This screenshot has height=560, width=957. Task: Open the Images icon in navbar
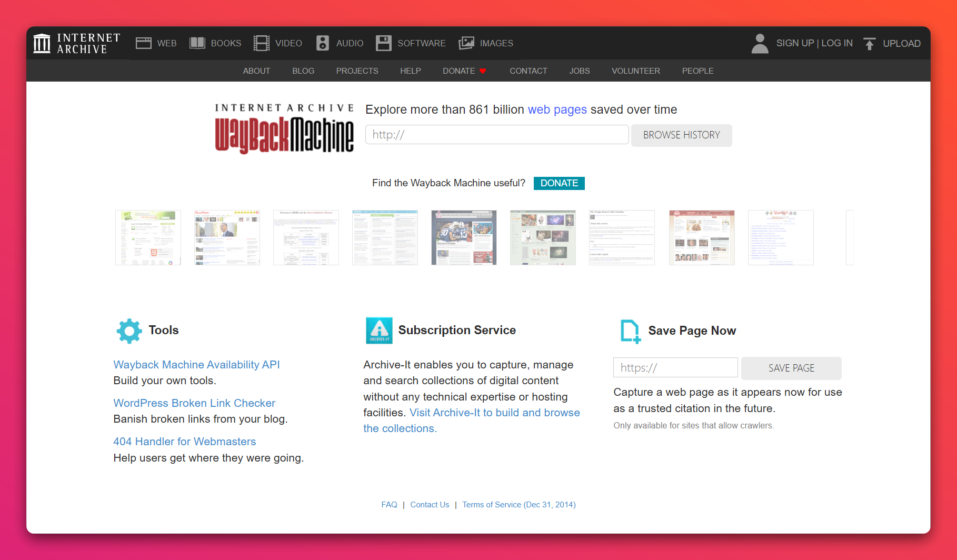pos(466,43)
